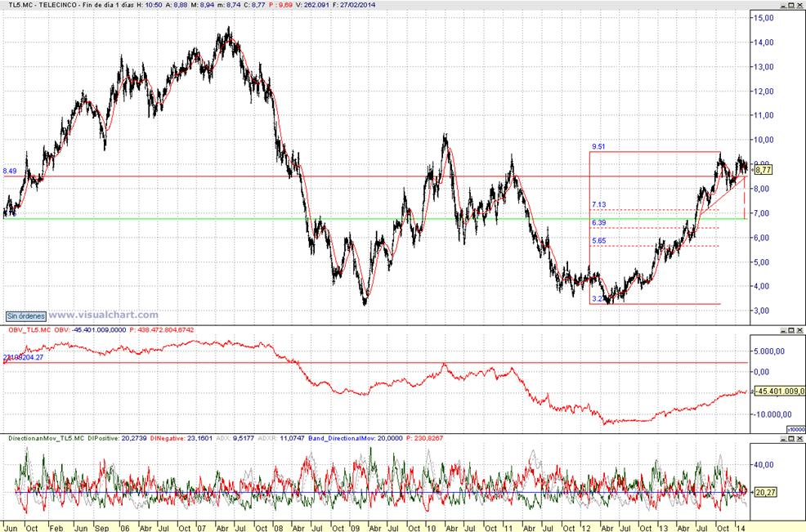Minimize the OBV indicator panel

pyautogui.click(x=783, y=330)
